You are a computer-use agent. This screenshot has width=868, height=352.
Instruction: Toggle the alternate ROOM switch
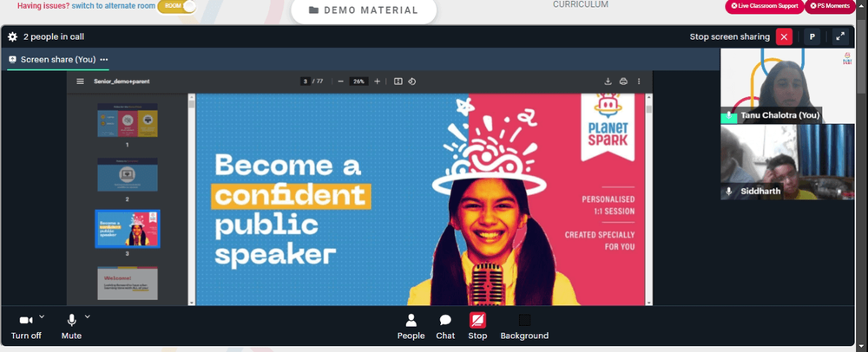click(x=177, y=6)
